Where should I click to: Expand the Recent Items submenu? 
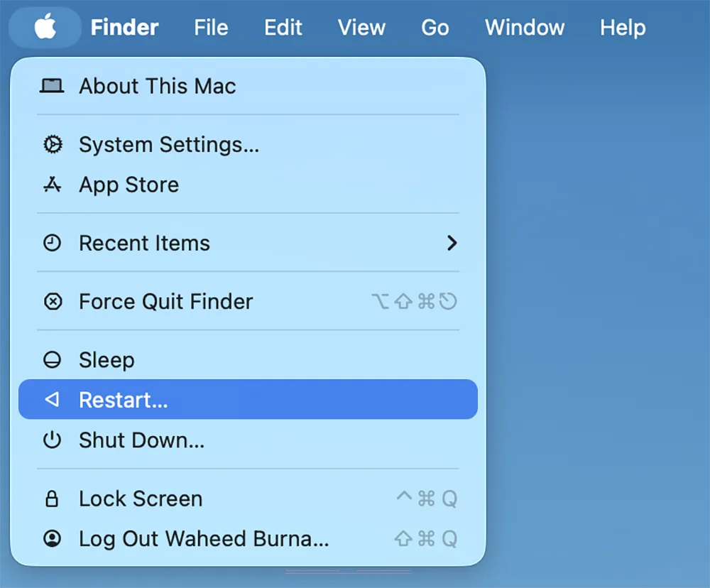click(x=452, y=243)
